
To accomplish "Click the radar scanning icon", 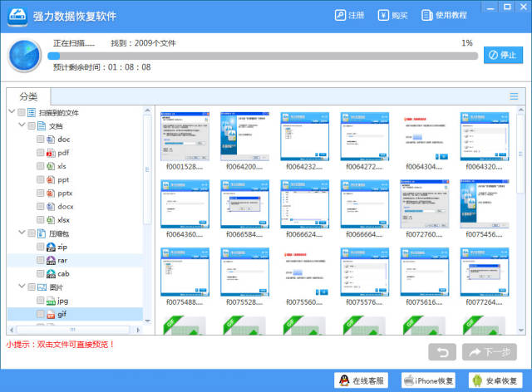I will (x=25, y=56).
